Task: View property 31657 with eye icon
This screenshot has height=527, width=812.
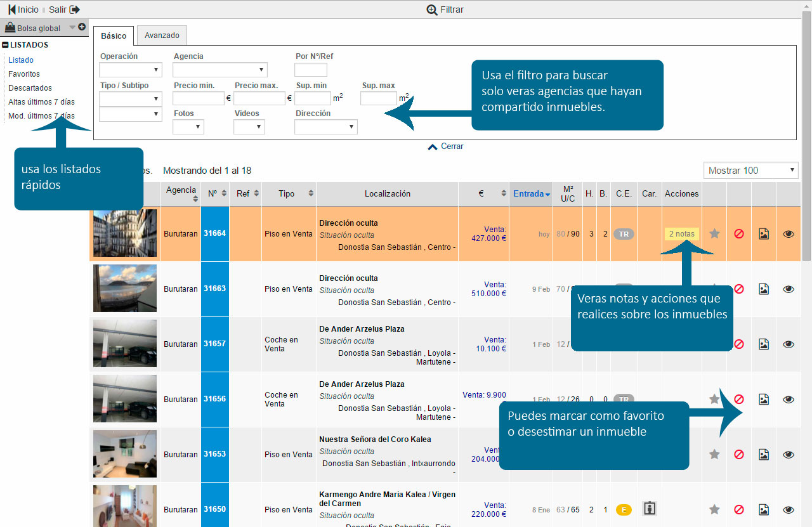Action: tap(789, 344)
